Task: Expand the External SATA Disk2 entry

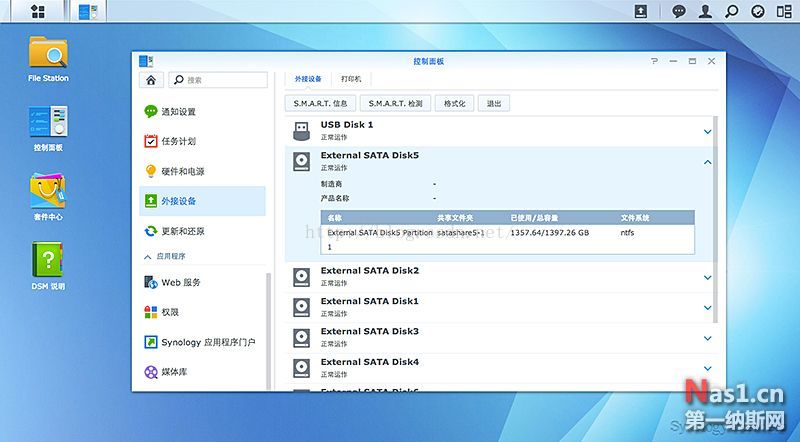Action: click(707, 277)
